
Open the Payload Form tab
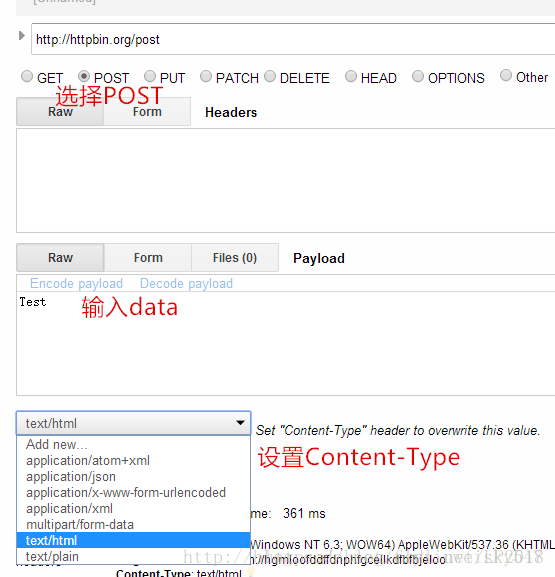[x=148, y=258]
